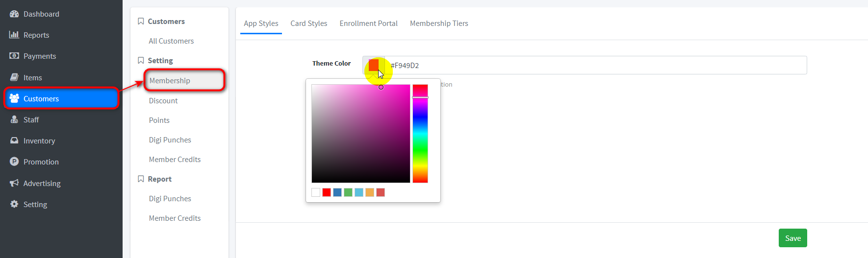Click the Theme Color label
Image resolution: width=868 pixels, height=258 pixels.
pos(332,63)
